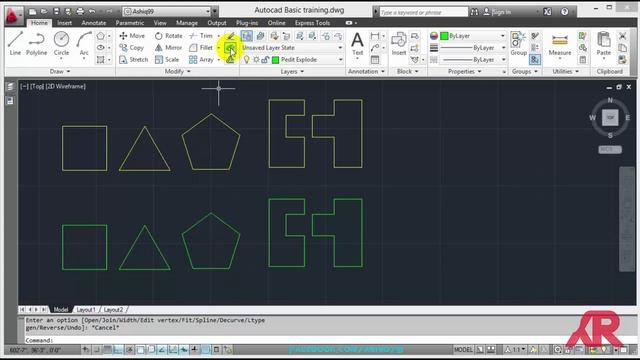Switch to the Manage ribbon tab

187,23
